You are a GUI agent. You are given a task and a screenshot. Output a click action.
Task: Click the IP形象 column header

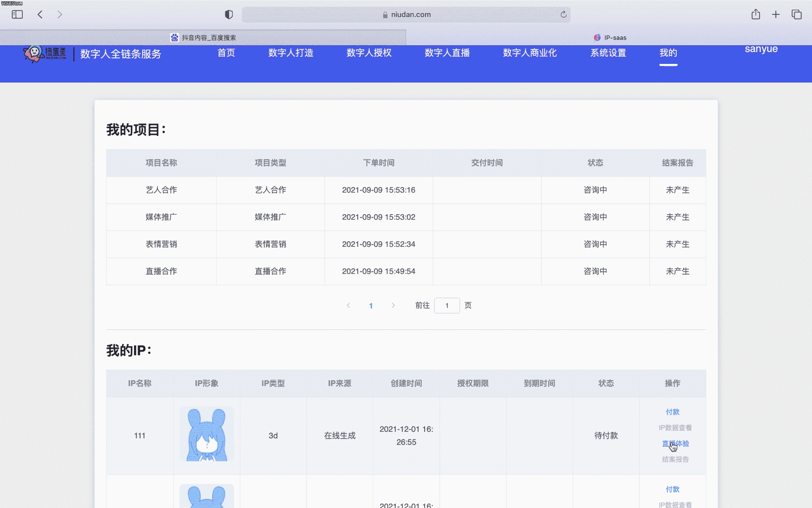click(206, 384)
